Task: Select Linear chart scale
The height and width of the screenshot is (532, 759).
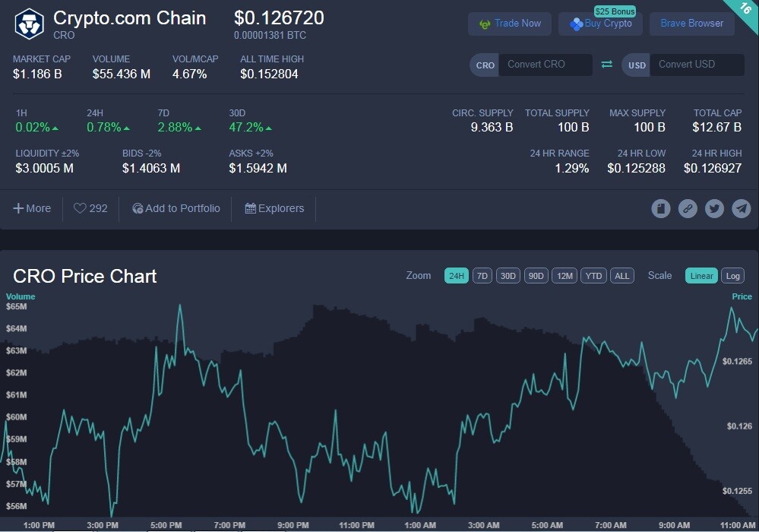Action: 701,275
